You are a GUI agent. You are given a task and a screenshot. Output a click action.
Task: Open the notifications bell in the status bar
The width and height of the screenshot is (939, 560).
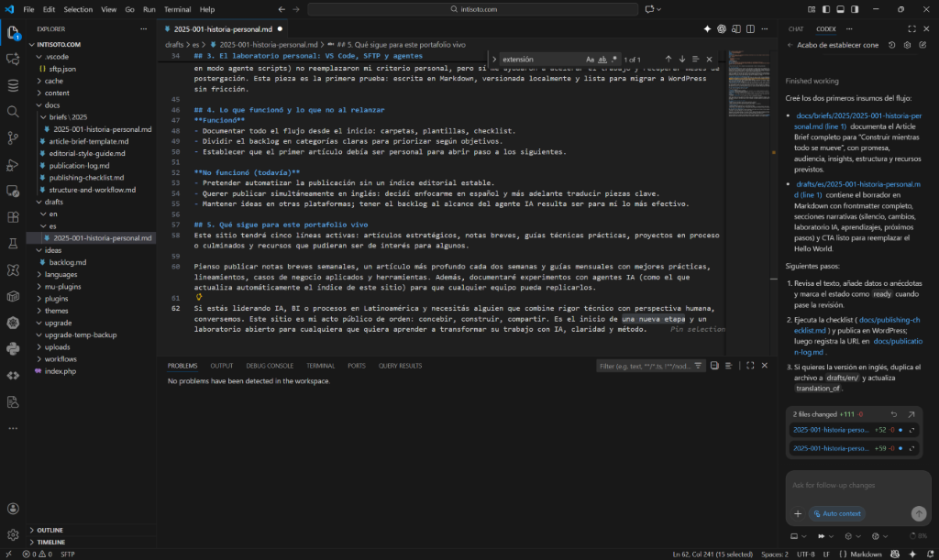click(x=929, y=554)
